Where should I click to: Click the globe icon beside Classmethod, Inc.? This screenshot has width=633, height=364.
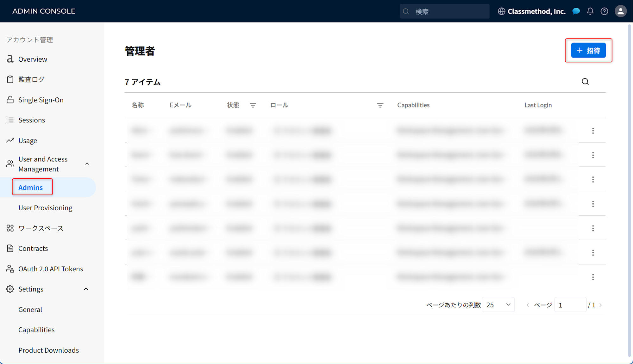click(x=501, y=11)
